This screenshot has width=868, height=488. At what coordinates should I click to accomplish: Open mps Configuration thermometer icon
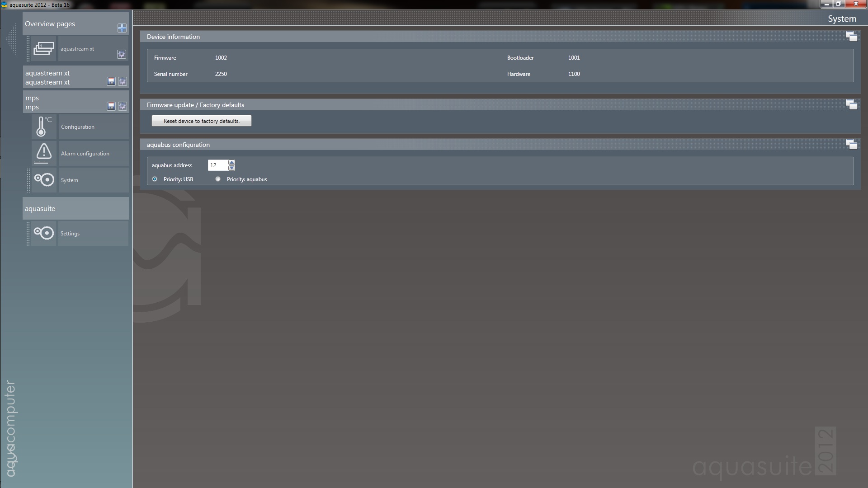[x=44, y=127]
